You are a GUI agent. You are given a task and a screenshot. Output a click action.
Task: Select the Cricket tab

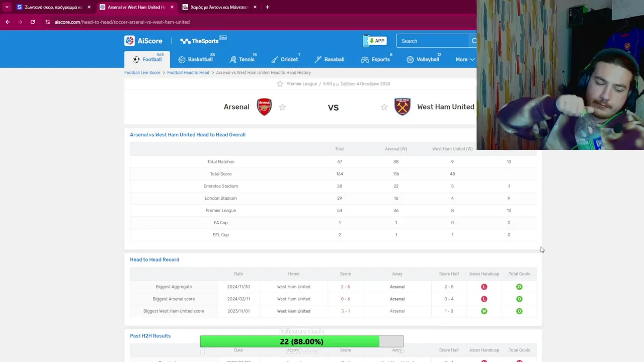[x=284, y=59]
